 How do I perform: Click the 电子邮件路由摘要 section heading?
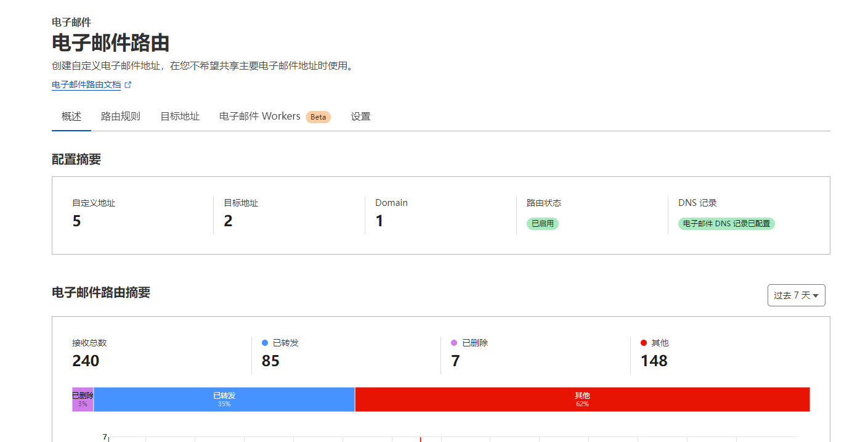101,293
